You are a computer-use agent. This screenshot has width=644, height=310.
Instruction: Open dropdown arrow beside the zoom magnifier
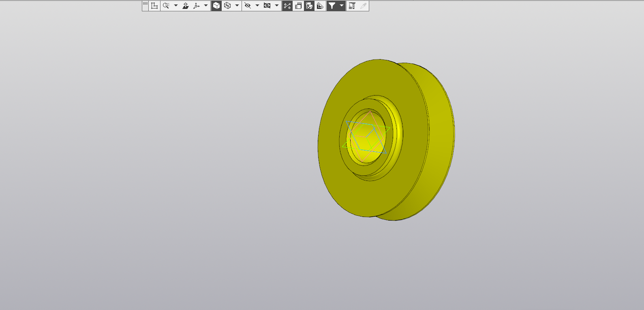tap(176, 6)
